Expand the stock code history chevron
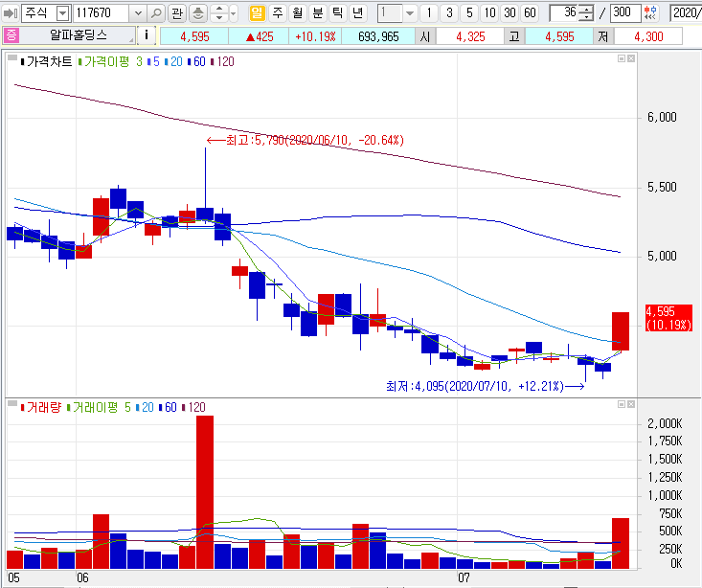The width and height of the screenshot is (702, 588). tap(138, 13)
